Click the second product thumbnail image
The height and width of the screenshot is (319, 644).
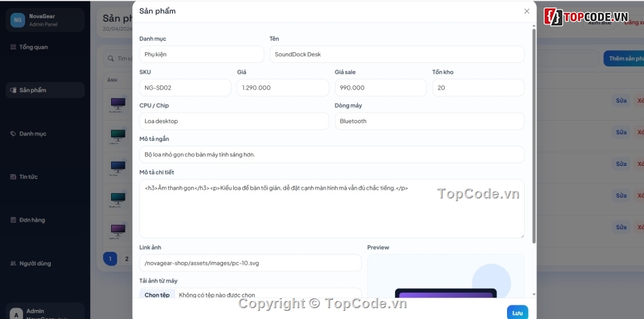click(x=118, y=135)
